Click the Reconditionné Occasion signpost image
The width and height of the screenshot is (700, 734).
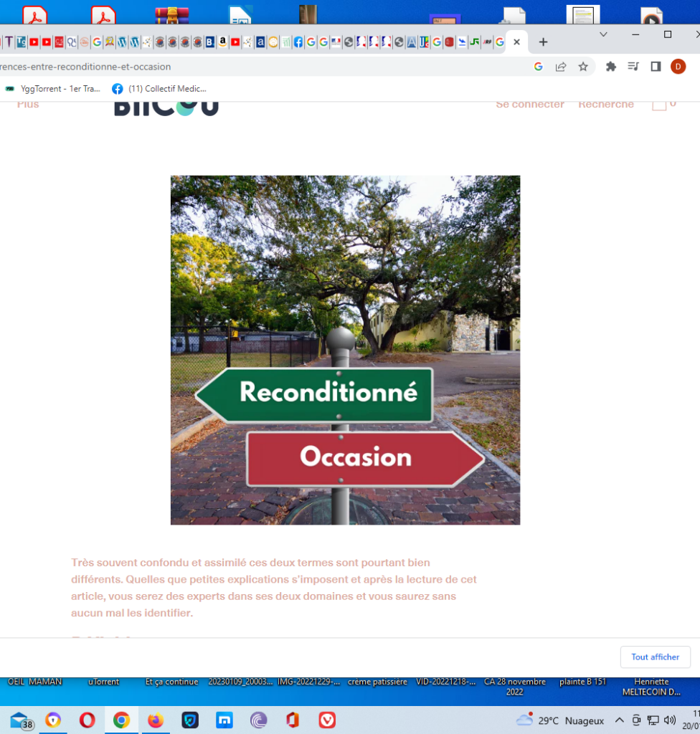[345, 350]
